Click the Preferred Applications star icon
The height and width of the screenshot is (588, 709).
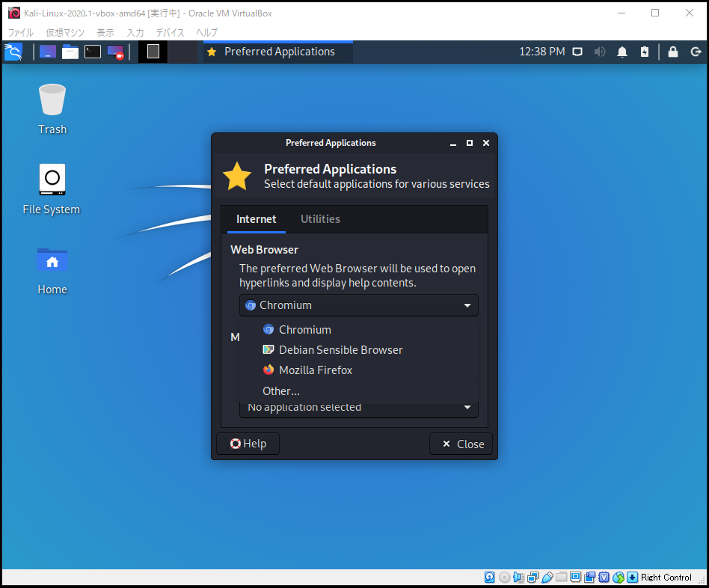pos(237,176)
